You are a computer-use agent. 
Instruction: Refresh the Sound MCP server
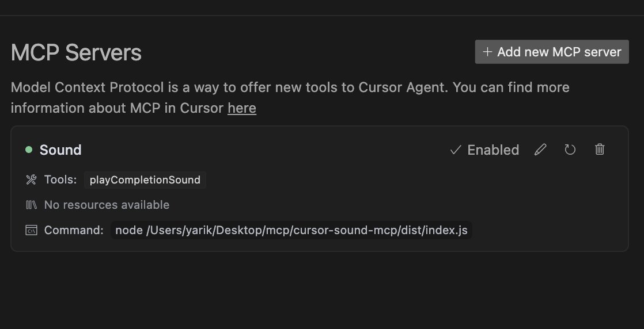570,150
